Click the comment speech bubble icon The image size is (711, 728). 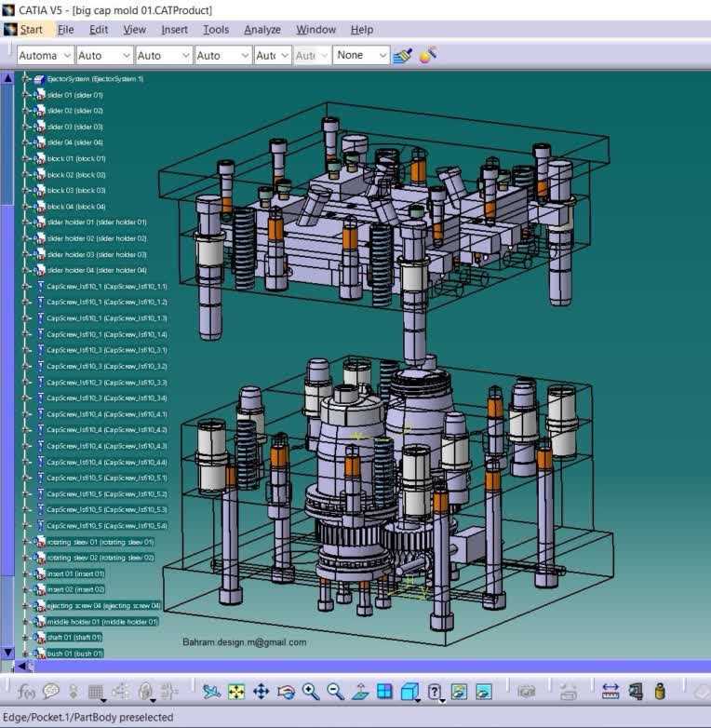(x=50, y=692)
